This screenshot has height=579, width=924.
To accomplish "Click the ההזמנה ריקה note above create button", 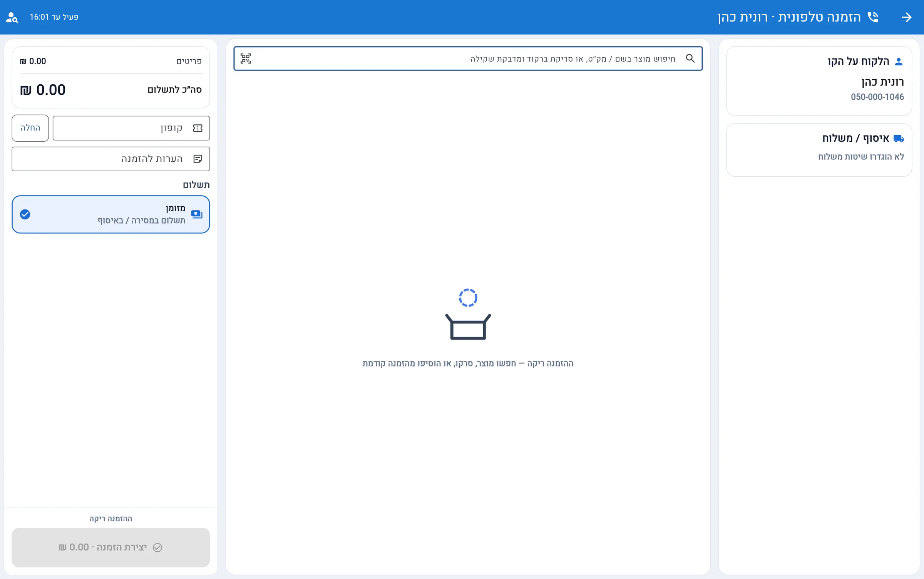I will point(110,519).
